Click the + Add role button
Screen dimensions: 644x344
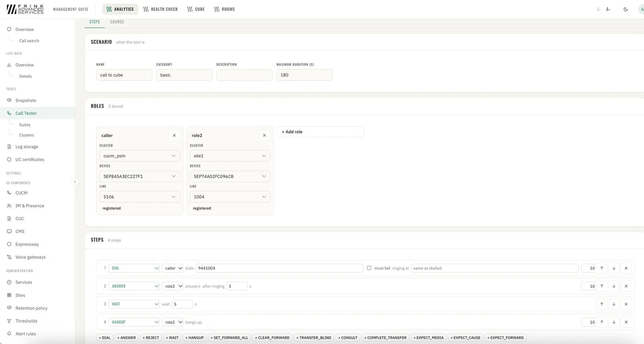coord(320,132)
